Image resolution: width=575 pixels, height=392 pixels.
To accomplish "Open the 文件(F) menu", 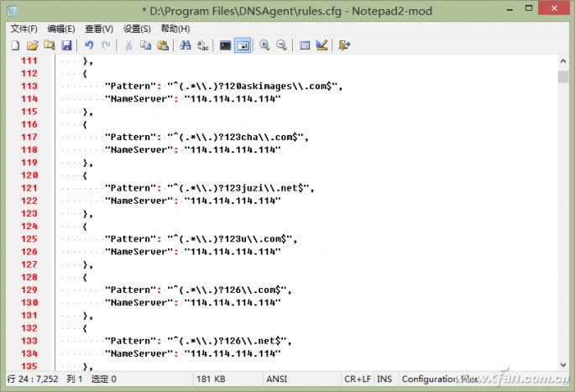I will [24, 29].
